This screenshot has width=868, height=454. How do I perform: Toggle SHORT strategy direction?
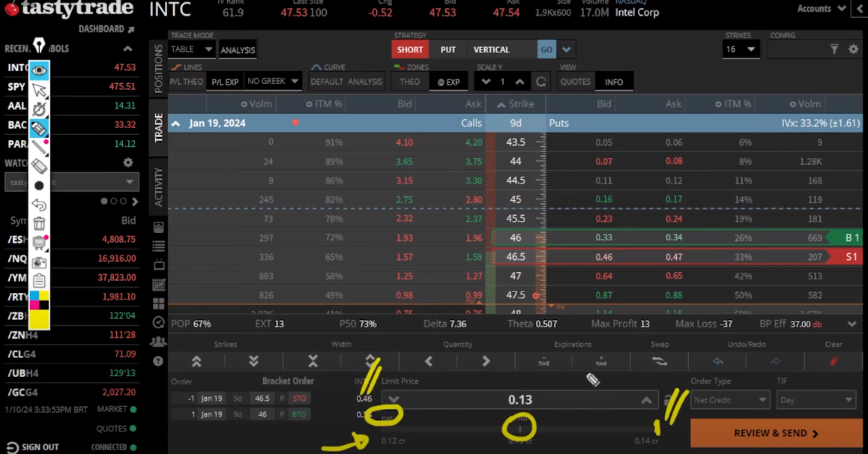click(410, 49)
